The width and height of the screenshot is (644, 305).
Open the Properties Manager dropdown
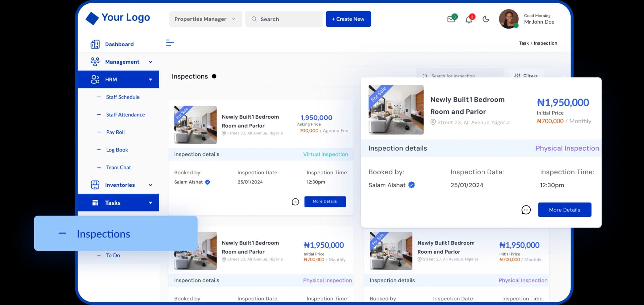point(205,19)
